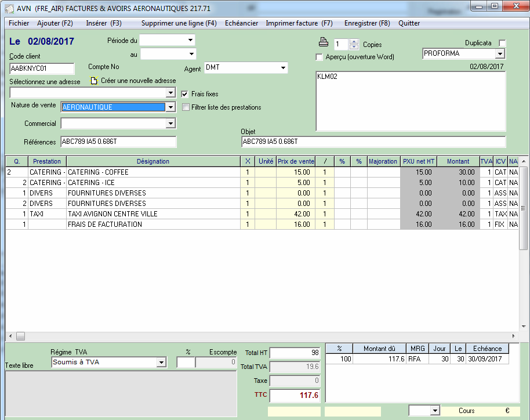Image resolution: width=530 pixels, height=420 pixels.
Task: Click Enregistrer (F8) to save invoice
Action: click(x=367, y=23)
